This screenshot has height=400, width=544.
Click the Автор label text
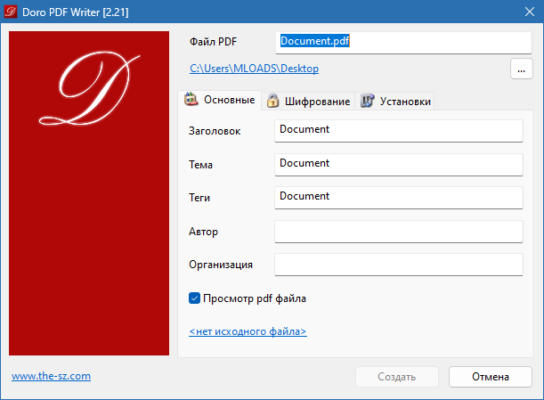[203, 231]
